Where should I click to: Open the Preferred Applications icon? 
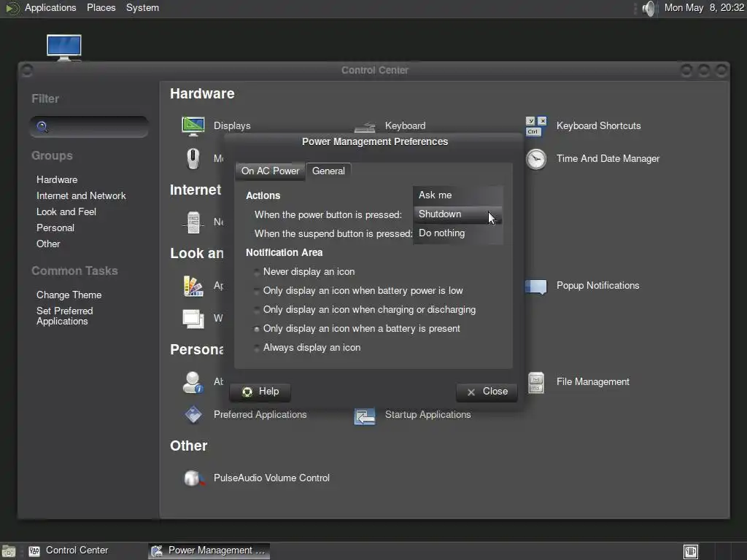click(x=193, y=415)
